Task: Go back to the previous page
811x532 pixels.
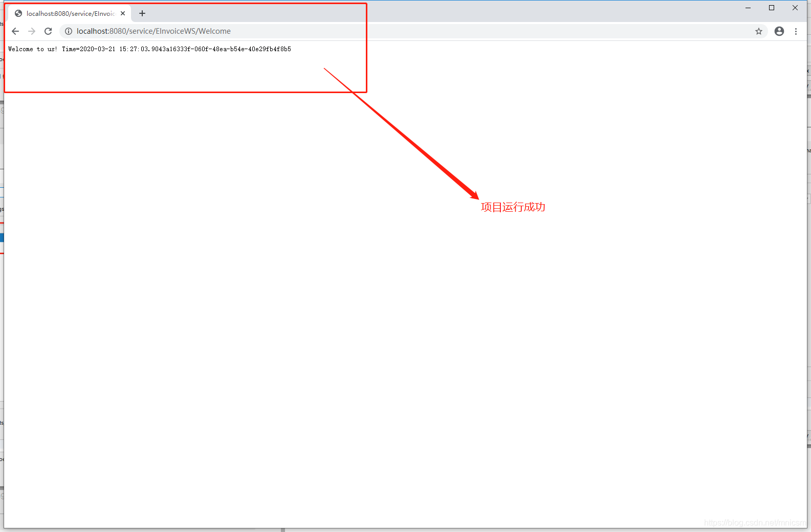Action: point(15,31)
